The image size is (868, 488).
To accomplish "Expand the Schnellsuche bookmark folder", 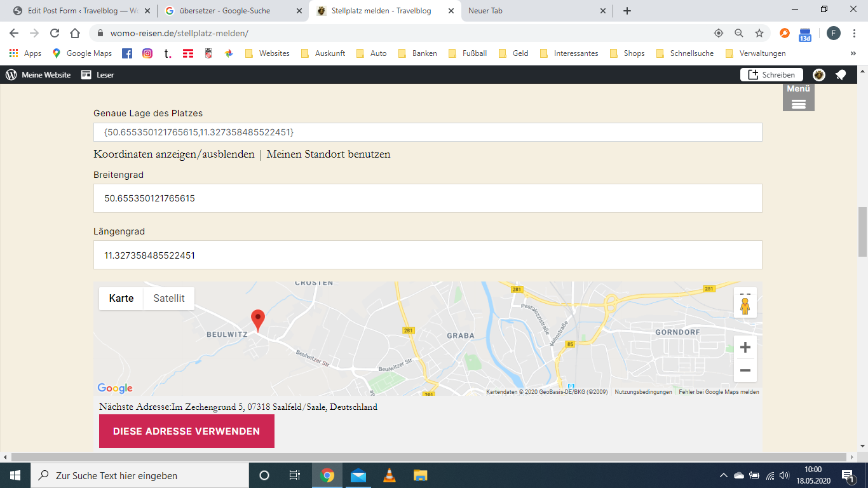I will (685, 53).
